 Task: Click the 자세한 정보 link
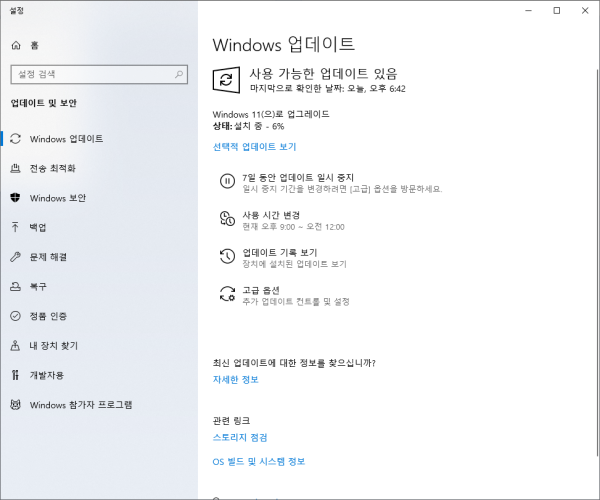pos(236,379)
